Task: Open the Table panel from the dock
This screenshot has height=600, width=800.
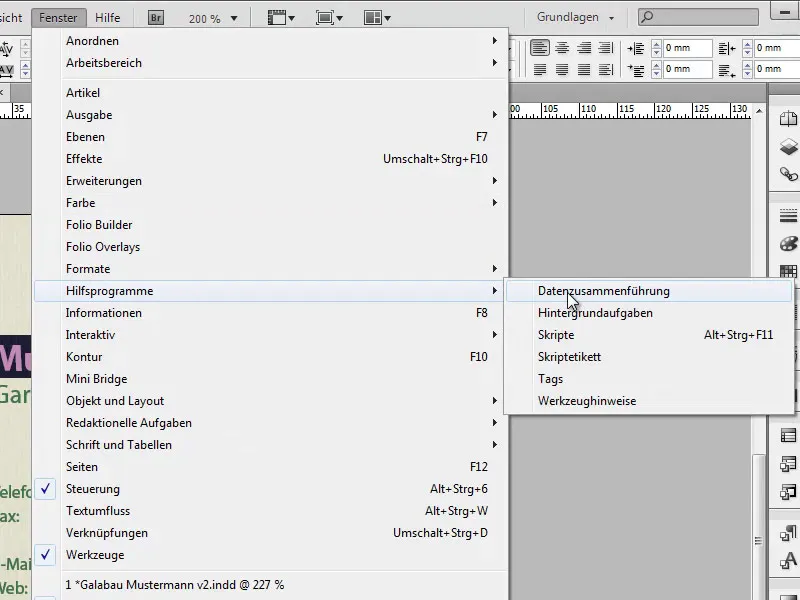Action: (788, 436)
